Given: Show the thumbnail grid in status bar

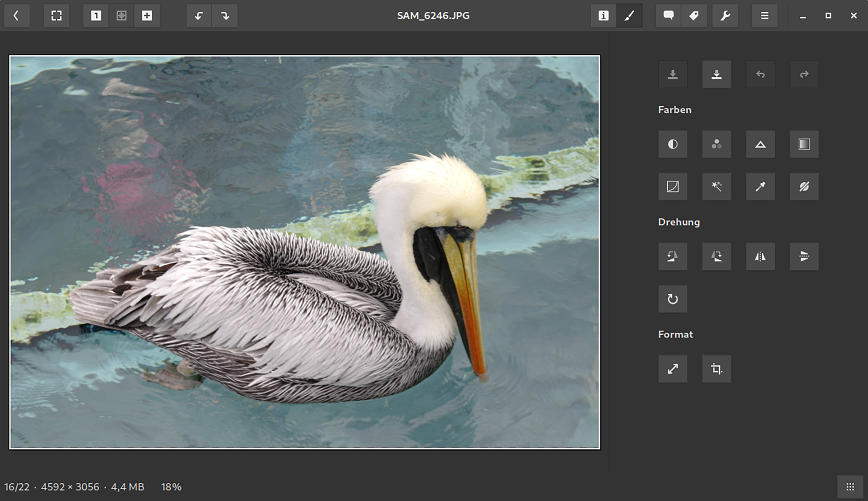Looking at the screenshot, I should tap(850, 487).
